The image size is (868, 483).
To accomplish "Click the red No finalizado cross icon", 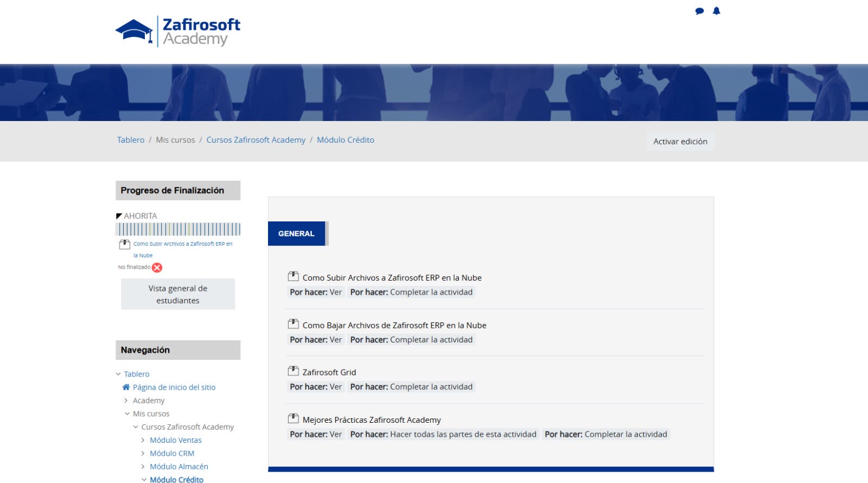I will coord(157,268).
